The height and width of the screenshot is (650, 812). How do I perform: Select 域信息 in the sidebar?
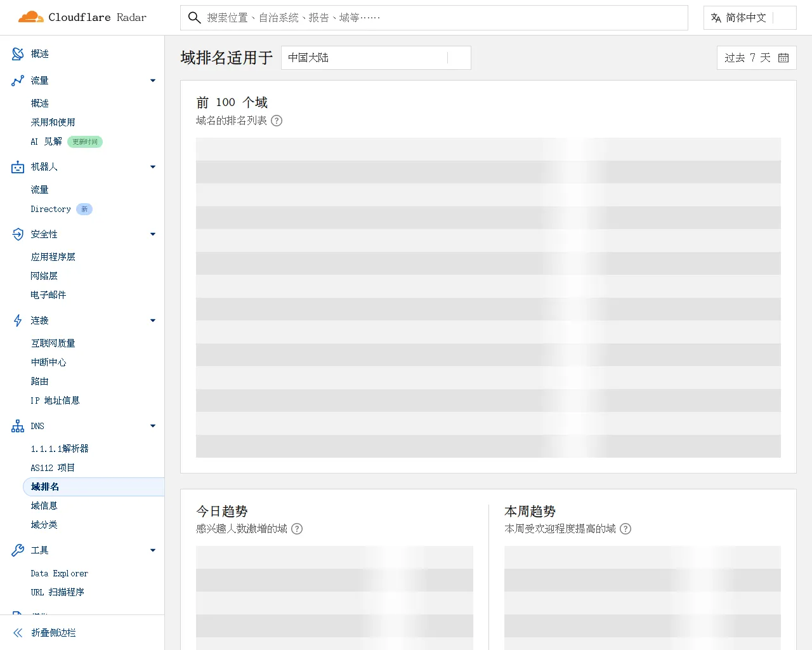pyautogui.click(x=44, y=506)
